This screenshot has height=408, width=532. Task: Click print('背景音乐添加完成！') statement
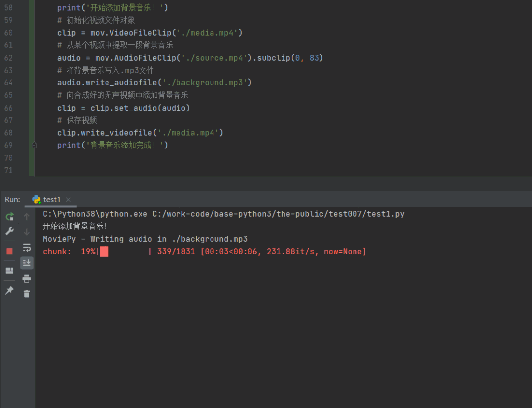(x=112, y=145)
